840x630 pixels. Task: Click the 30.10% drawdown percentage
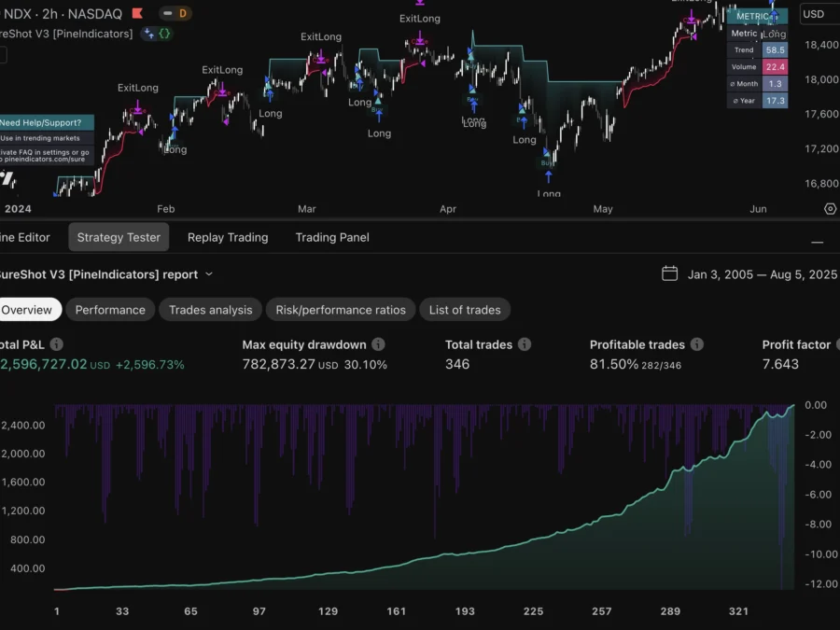pos(365,365)
